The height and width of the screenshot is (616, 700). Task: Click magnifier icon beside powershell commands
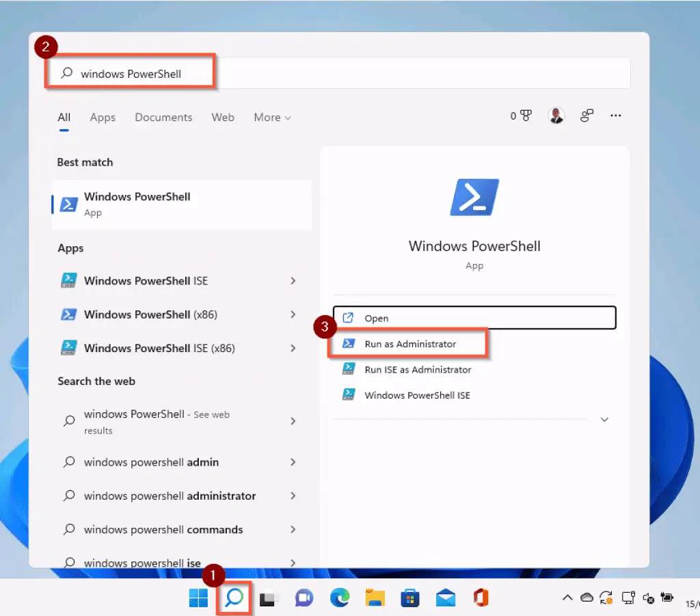point(69,529)
